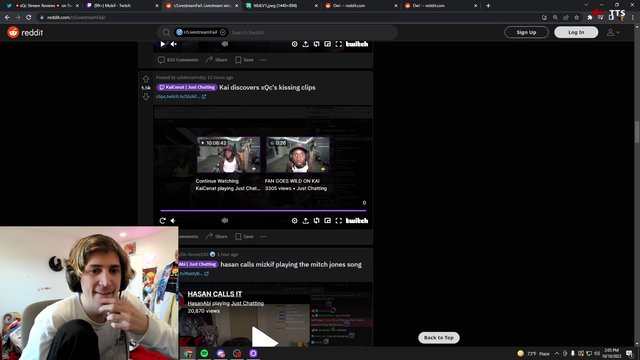Viewport: 640px width, 360px height.
Task: Open more options for the Kai discovers post
Action: [x=263, y=236]
